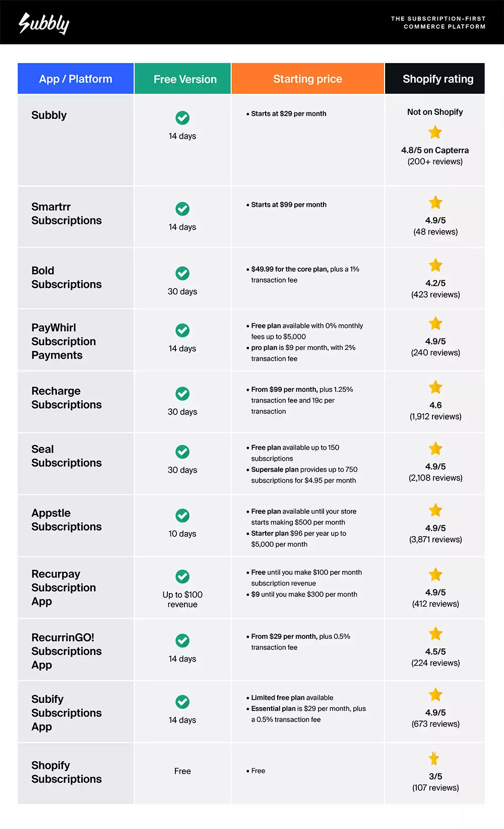Image resolution: width=504 pixels, height=829 pixels.
Task: Click the green checkmark for Appstle Subscriptions
Action: tap(182, 515)
